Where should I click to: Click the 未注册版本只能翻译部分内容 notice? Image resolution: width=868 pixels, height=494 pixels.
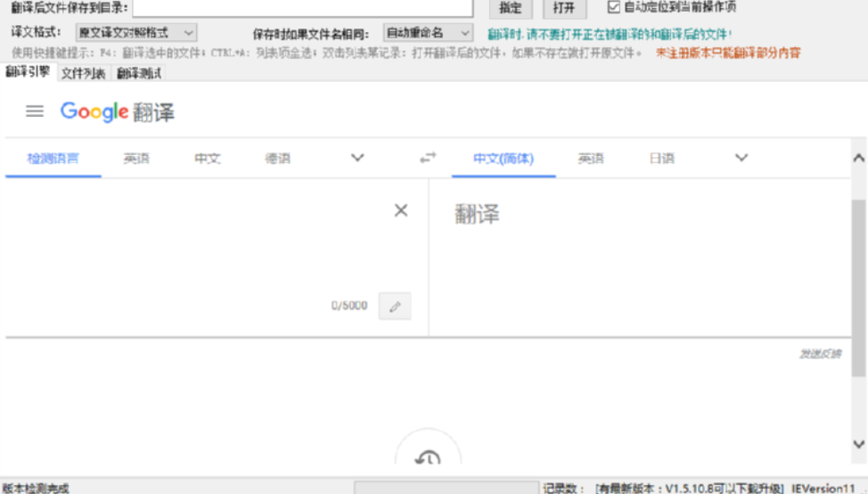point(728,53)
